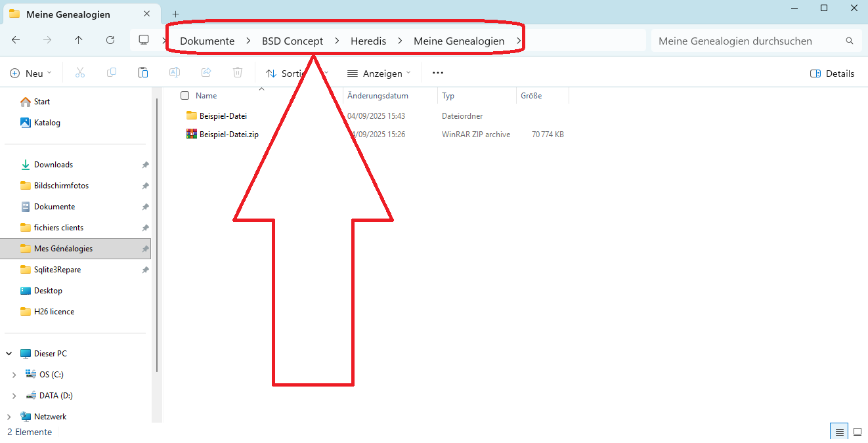Toggle the Details pane
Image resolution: width=868 pixels, height=443 pixels.
click(x=832, y=74)
